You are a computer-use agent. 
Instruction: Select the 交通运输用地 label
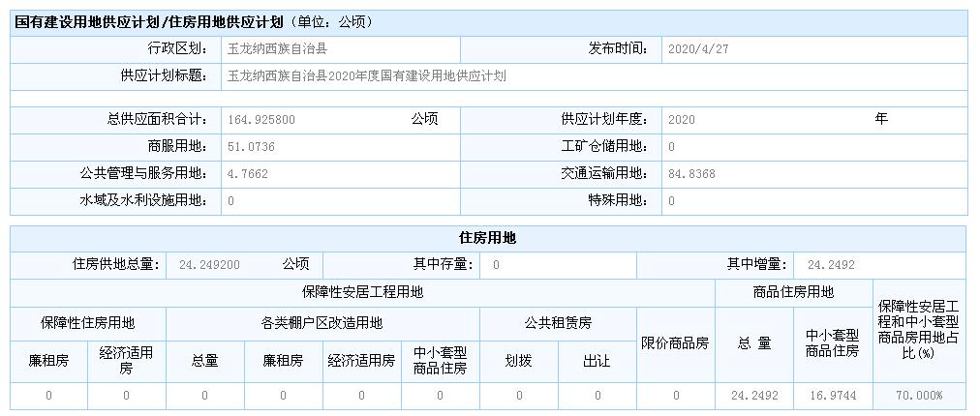(603, 173)
